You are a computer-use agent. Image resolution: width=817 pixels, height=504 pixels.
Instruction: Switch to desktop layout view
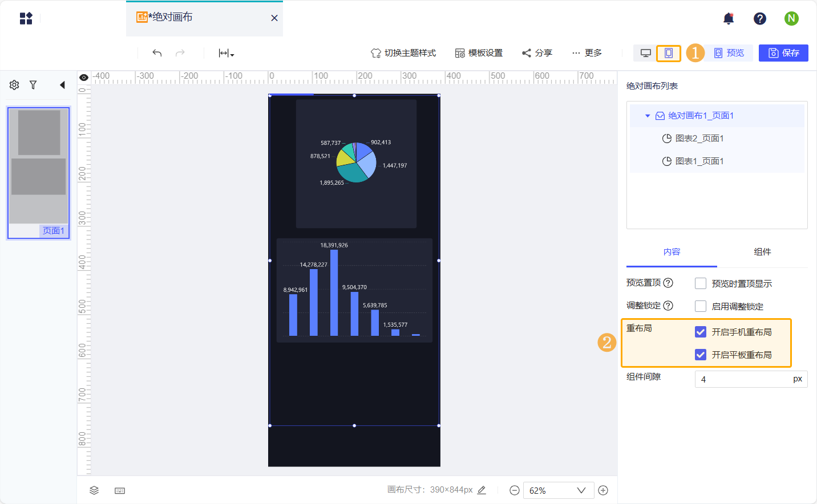click(646, 53)
